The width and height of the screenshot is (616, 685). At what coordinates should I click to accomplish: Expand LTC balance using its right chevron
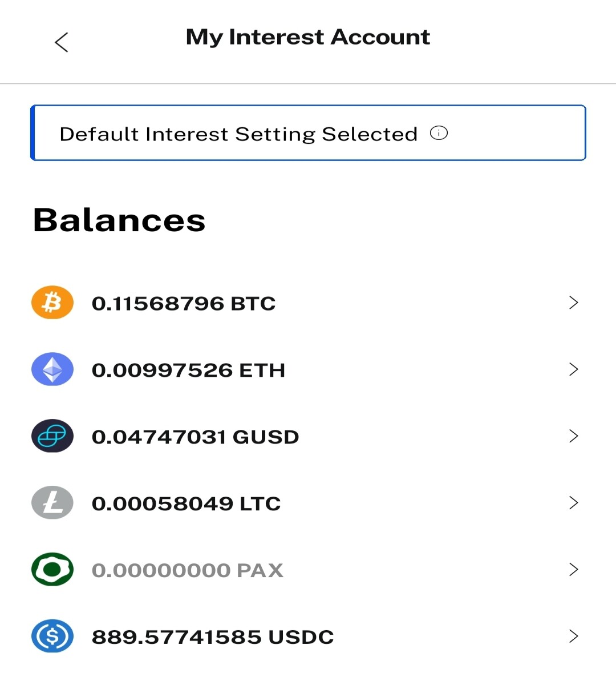(x=574, y=503)
